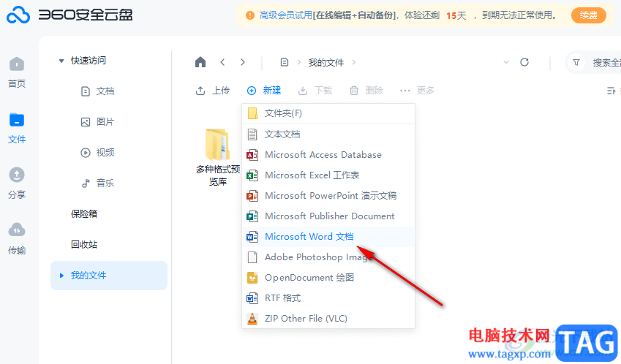Screen dimensions: 621x364
Task: Select the 文件 files sidebar icon
Action: click(x=17, y=128)
